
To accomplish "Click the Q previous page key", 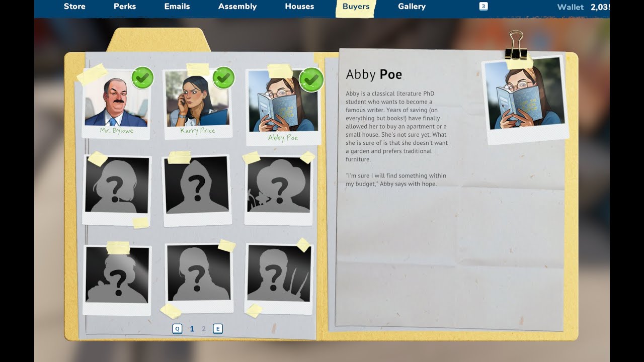I will click(x=177, y=329).
